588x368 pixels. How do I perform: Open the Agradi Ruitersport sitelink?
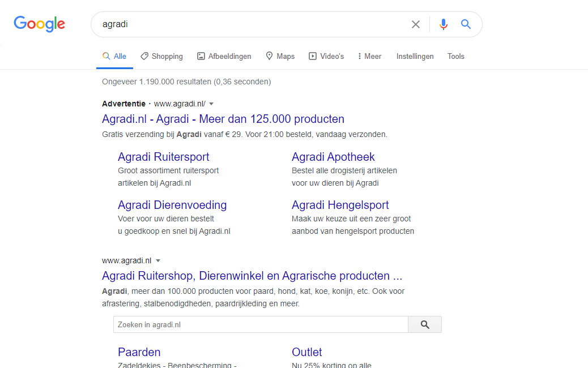[164, 157]
